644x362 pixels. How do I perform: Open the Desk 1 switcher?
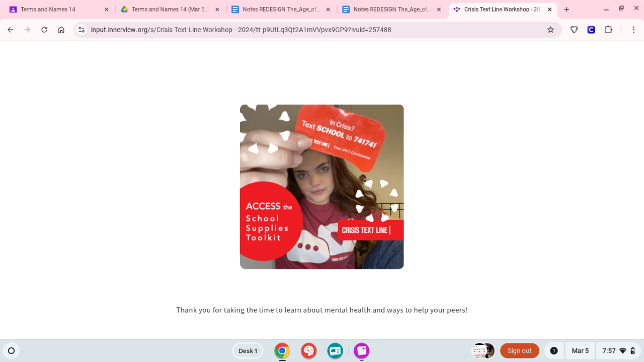[248, 351]
